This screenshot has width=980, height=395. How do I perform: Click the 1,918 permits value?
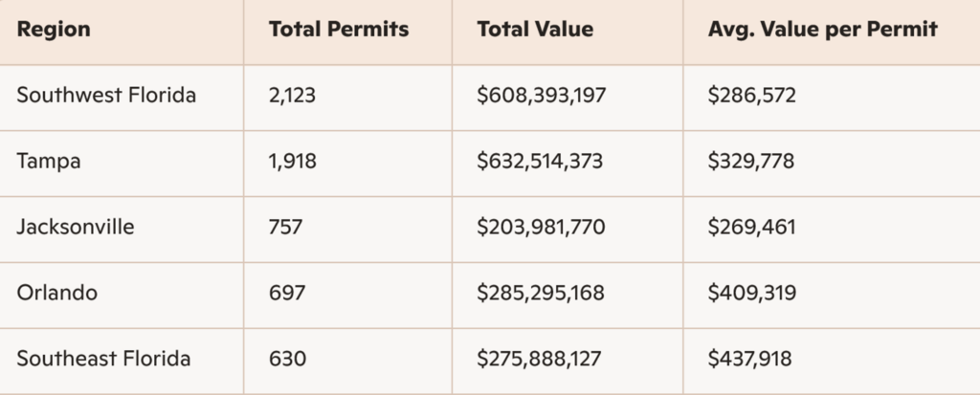coord(293,162)
